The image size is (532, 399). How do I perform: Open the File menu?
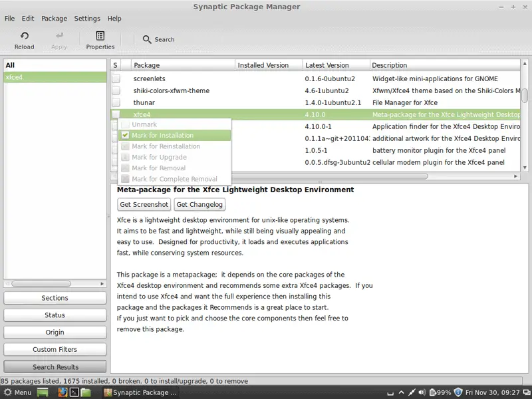pos(9,19)
